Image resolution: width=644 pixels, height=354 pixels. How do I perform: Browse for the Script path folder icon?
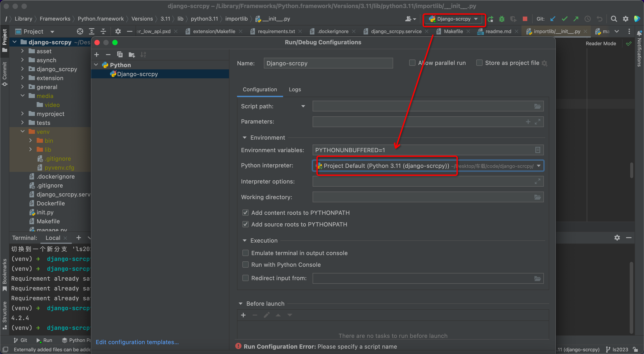tap(538, 106)
